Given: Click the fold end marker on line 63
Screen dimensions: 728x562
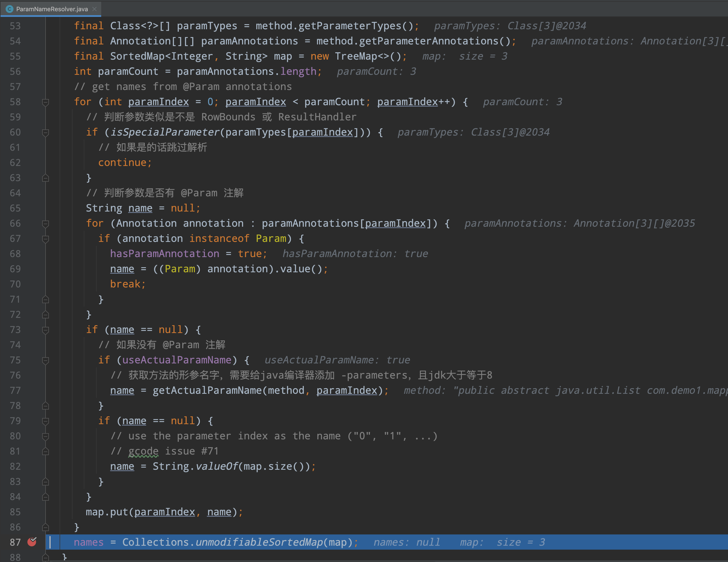Looking at the screenshot, I should (x=46, y=177).
